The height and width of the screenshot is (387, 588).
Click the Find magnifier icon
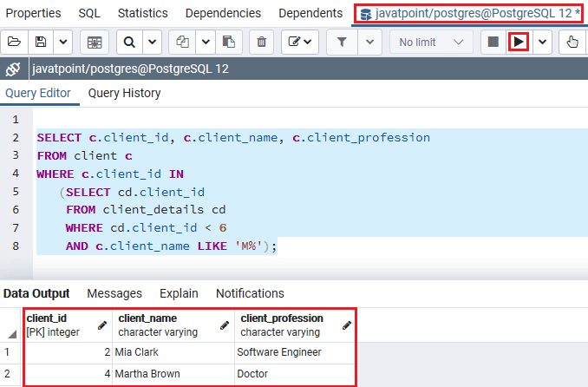[130, 42]
